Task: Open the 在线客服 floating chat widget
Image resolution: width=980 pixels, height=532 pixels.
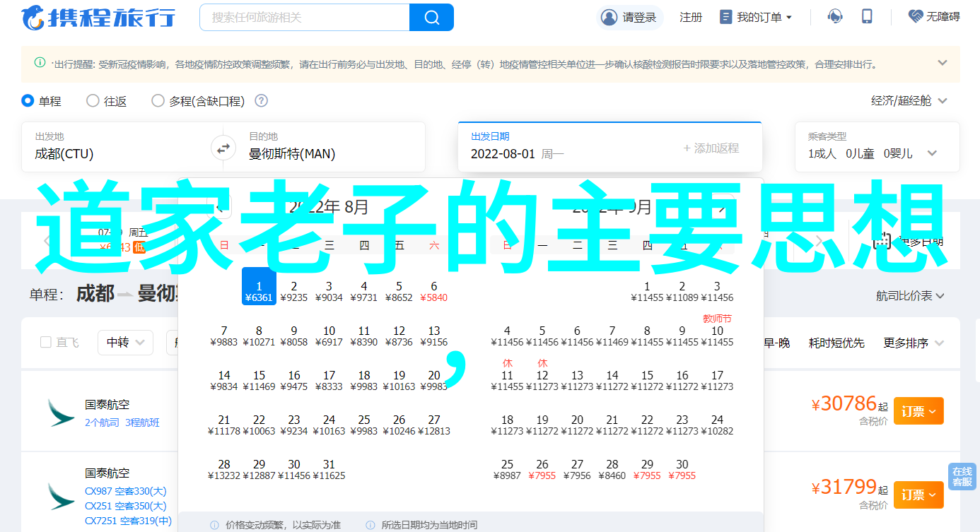Action: 962,477
